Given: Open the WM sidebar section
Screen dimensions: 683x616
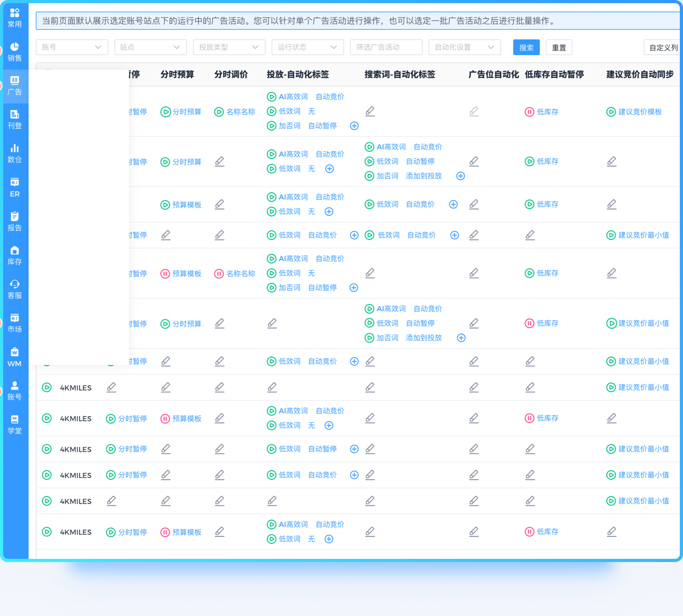Looking at the screenshot, I should pyautogui.click(x=15, y=357).
